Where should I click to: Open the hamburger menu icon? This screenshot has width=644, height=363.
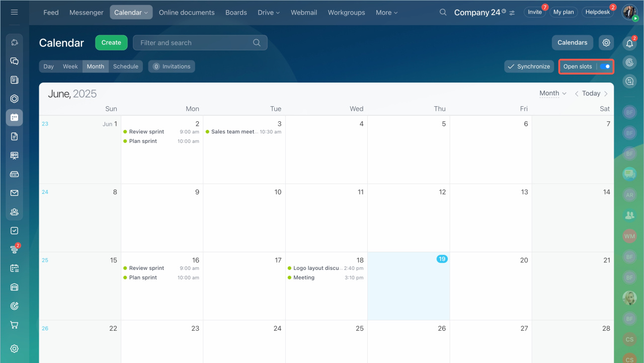coord(14,12)
